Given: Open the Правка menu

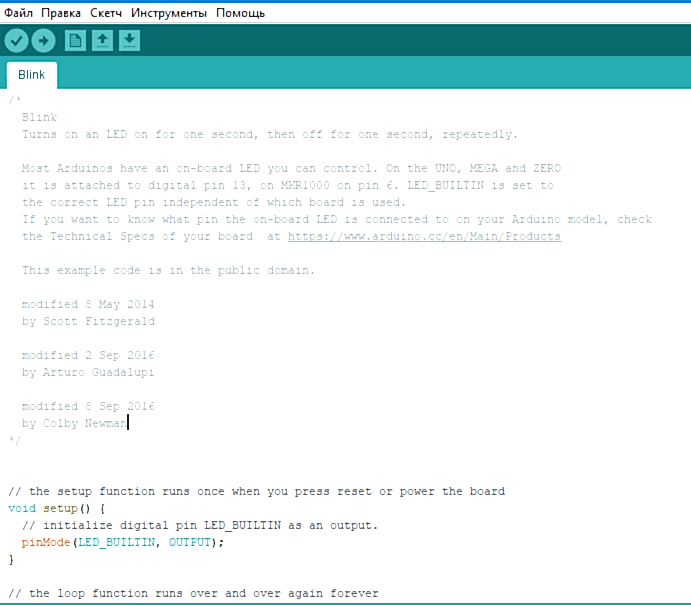Looking at the screenshot, I should 61,13.
